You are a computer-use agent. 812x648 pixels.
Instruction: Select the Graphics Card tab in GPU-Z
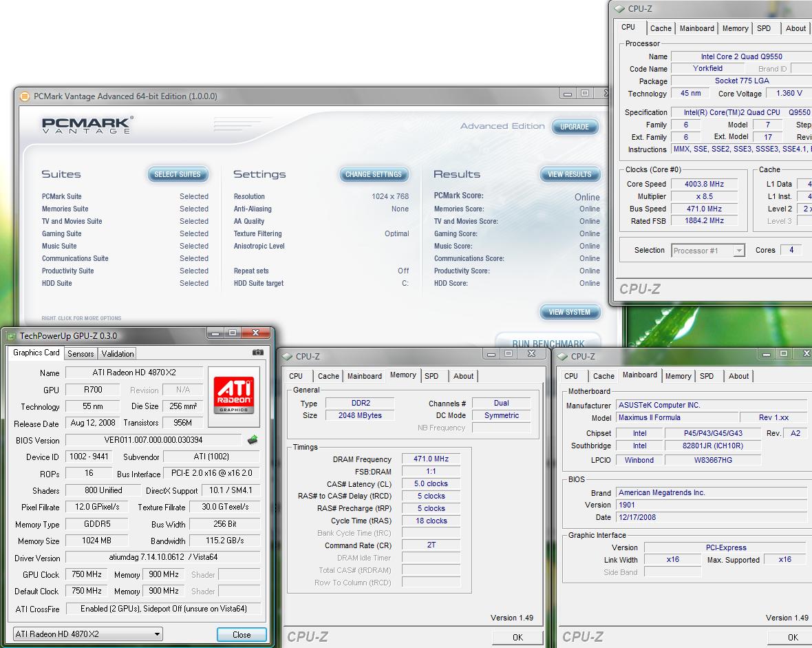tap(36, 353)
